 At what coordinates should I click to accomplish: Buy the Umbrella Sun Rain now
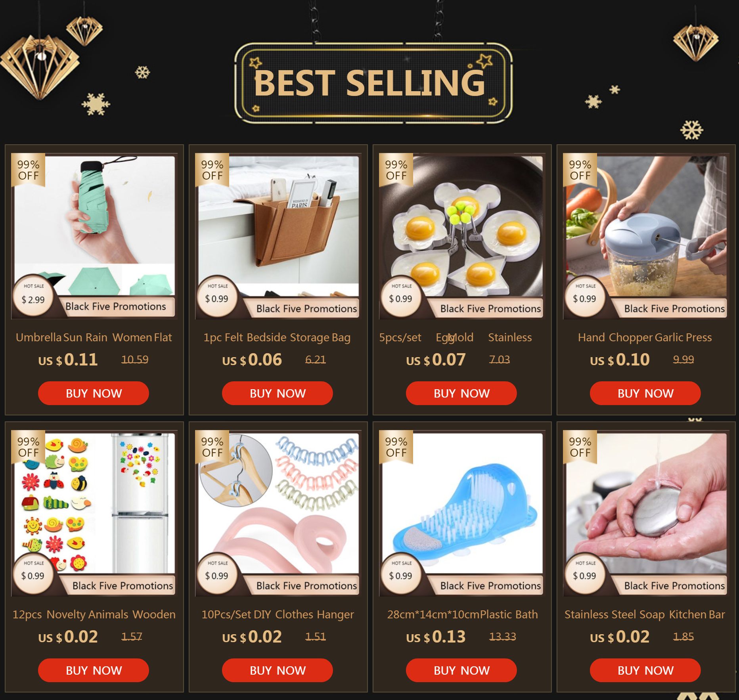tap(94, 393)
